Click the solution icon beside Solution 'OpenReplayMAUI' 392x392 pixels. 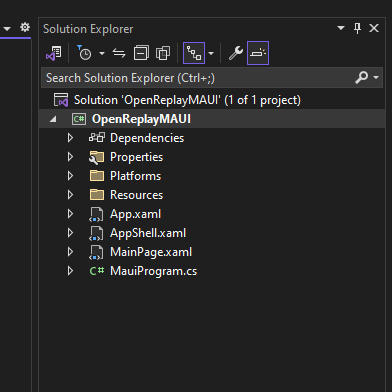pyautogui.click(x=61, y=100)
